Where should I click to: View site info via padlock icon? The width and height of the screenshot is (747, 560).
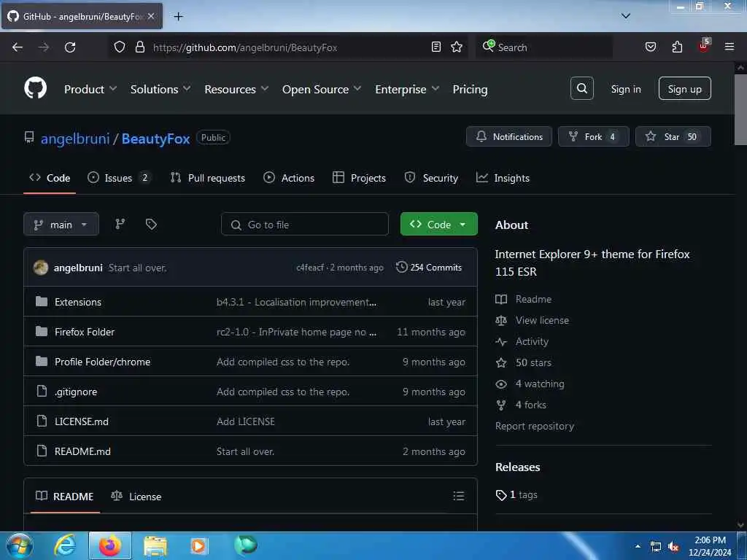click(x=140, y=47)
